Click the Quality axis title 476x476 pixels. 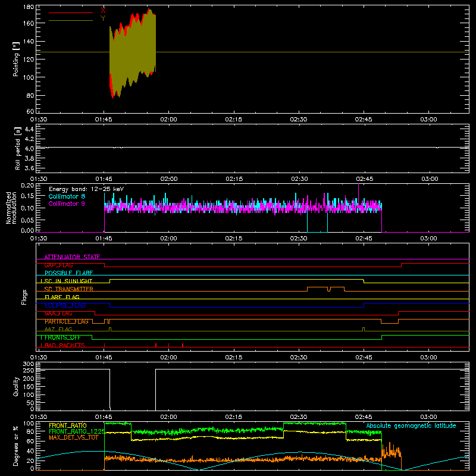pyautogui.click(x=16, y=386)
